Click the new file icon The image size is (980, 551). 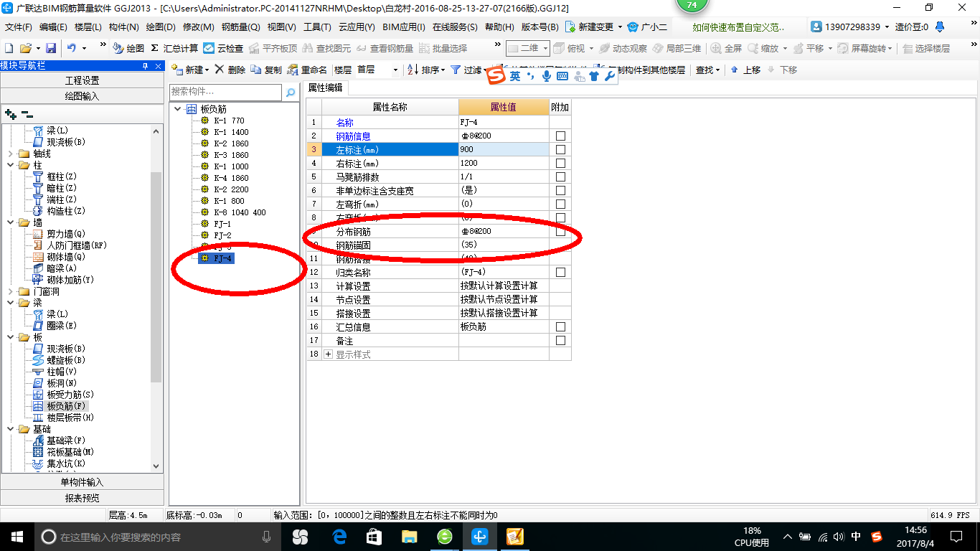[x=9, y=48]
